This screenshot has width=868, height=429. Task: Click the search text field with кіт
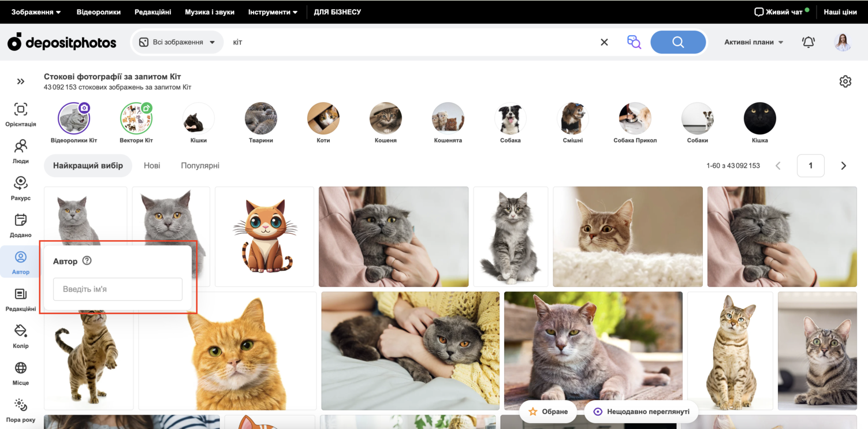pos(410,42)
